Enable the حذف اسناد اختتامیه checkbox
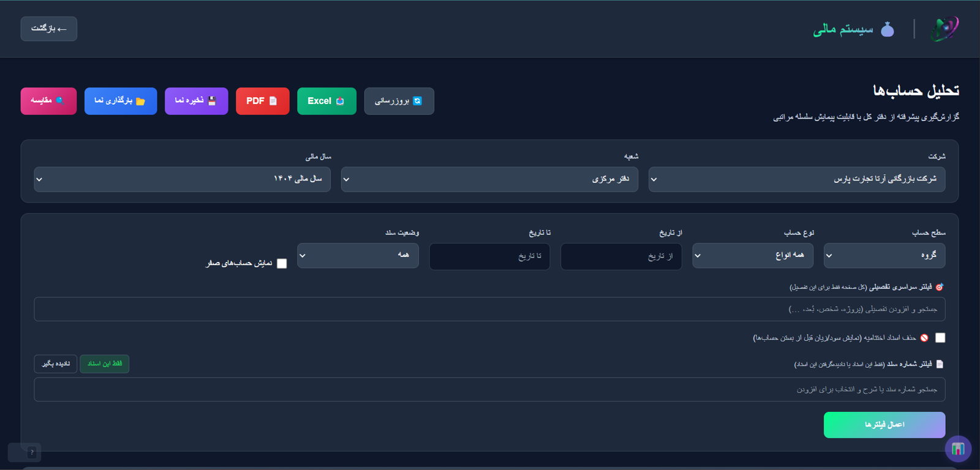Screen dimensions: 980x470 pyautogui.click(x=940, y=338)
